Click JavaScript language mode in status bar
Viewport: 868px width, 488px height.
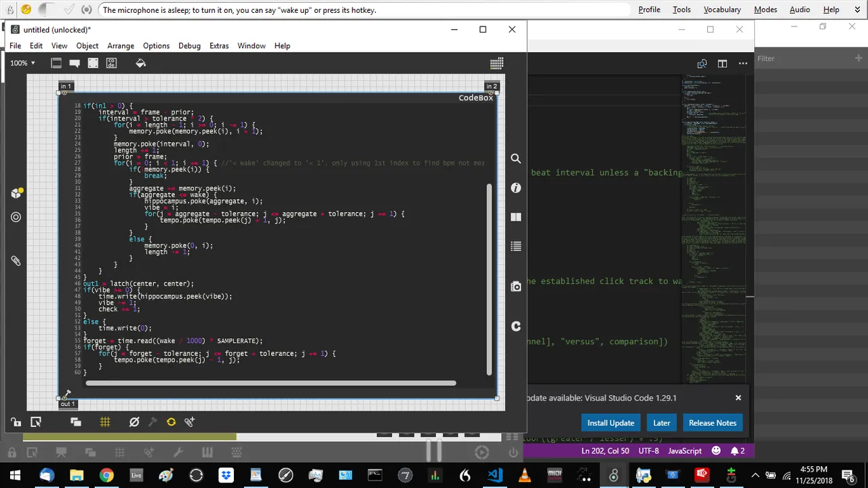685,451
